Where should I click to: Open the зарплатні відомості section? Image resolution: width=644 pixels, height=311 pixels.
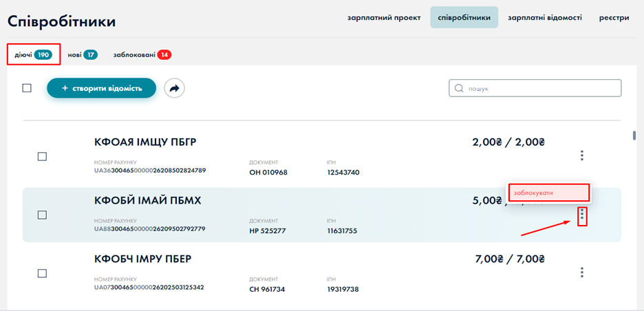[x=545, y=18]
